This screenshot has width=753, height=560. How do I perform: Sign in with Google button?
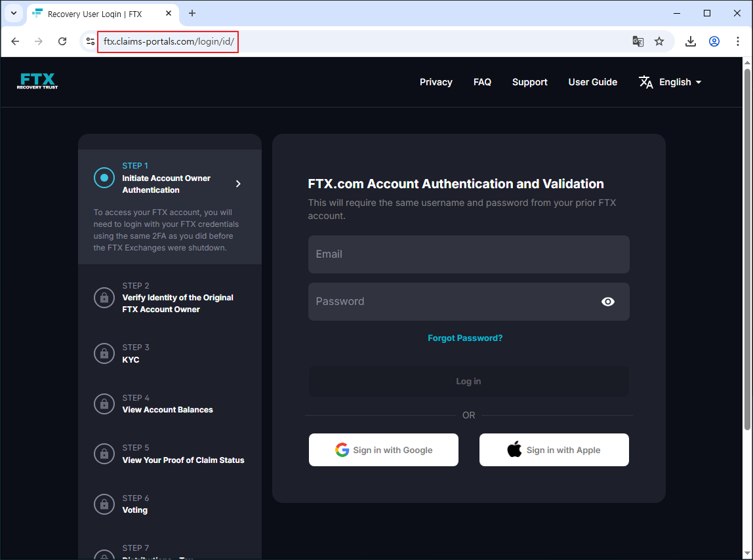[384, 450]
